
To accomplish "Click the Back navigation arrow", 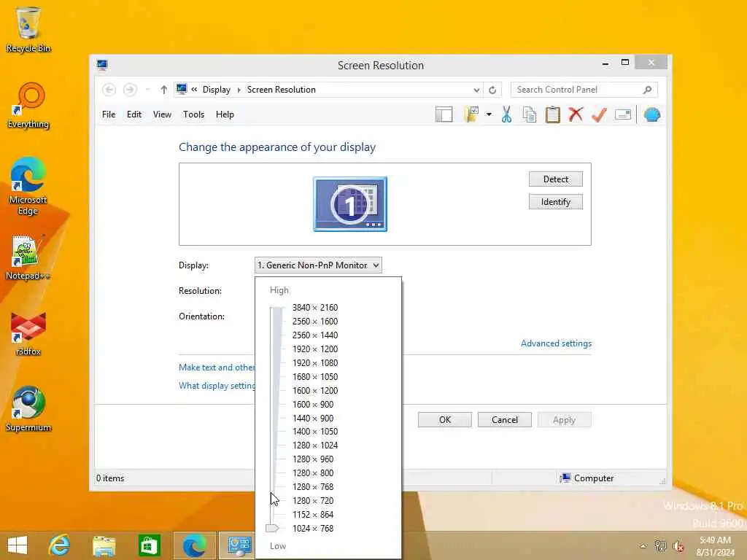I will [109, 90].
